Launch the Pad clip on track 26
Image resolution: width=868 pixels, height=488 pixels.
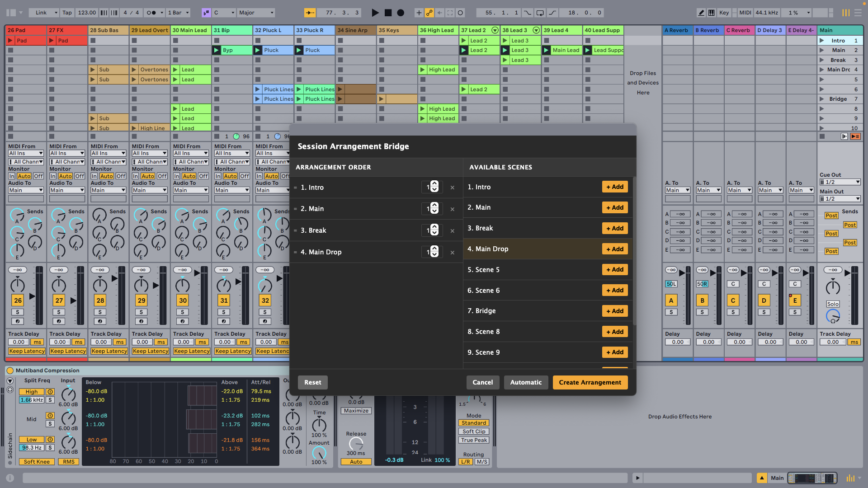pyautogui.click(x=10, y=40)
